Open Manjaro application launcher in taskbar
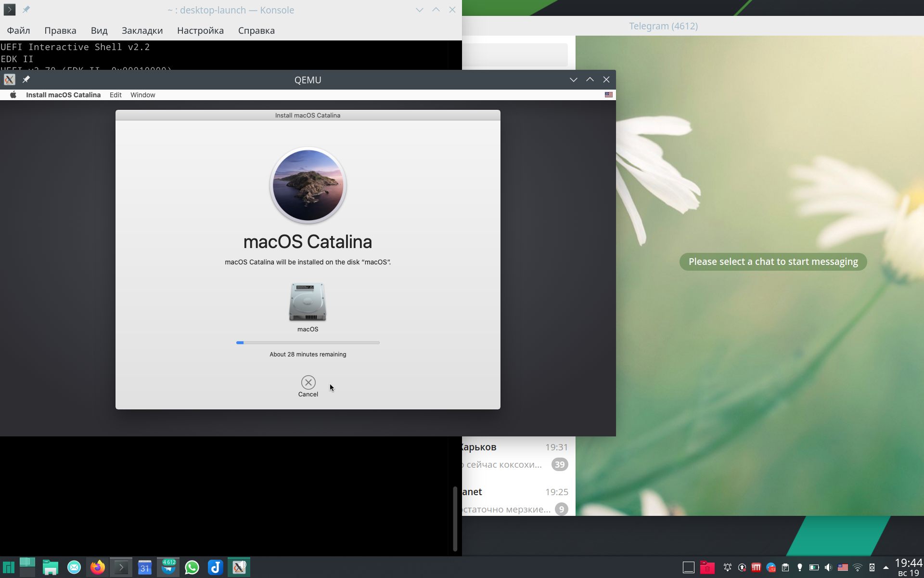 coord(9,567)
